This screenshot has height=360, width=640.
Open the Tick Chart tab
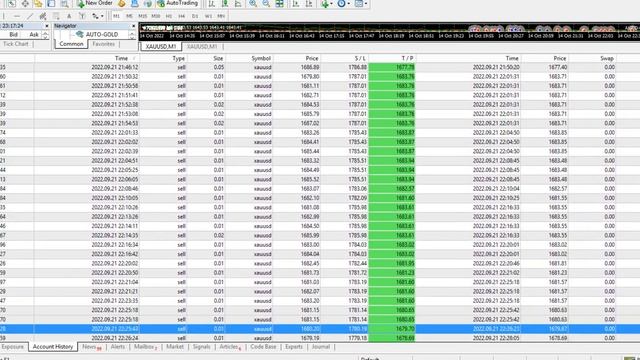[16, 44]
